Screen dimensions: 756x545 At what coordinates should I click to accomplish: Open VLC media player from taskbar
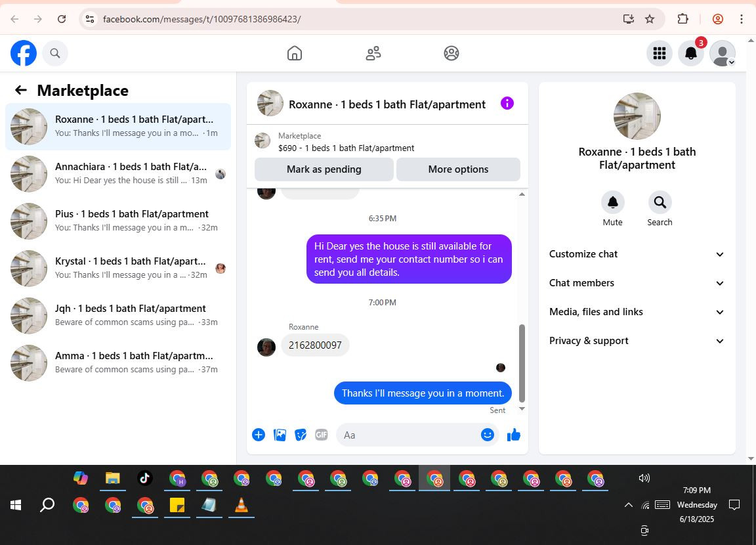241,505
